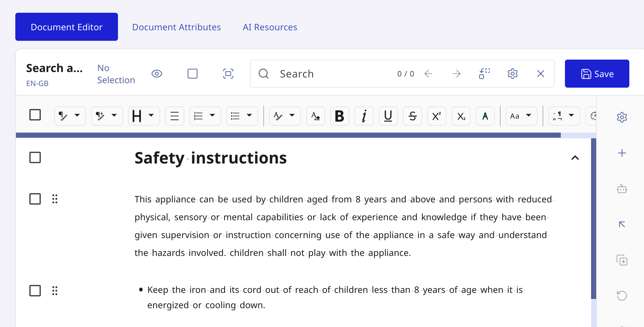
Task: Click the plus icon in right sidebar
Action: (622, 153)
